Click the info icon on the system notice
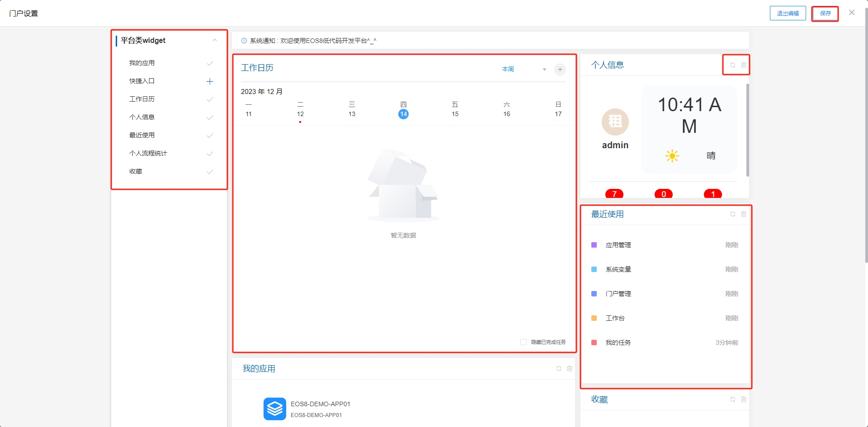This screenshot has height=427, width=868. pyautogui.click(x=243, y=40)
